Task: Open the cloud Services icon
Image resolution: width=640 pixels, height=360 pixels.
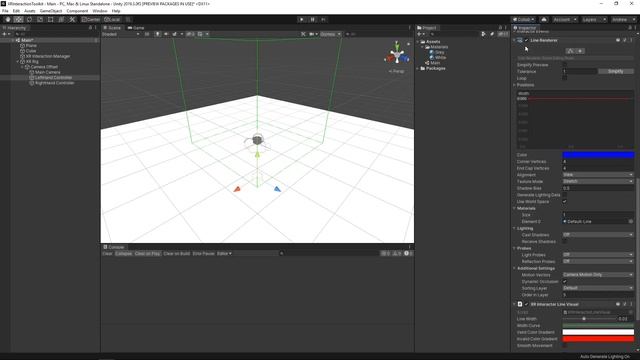Action: tap(544, 20)
